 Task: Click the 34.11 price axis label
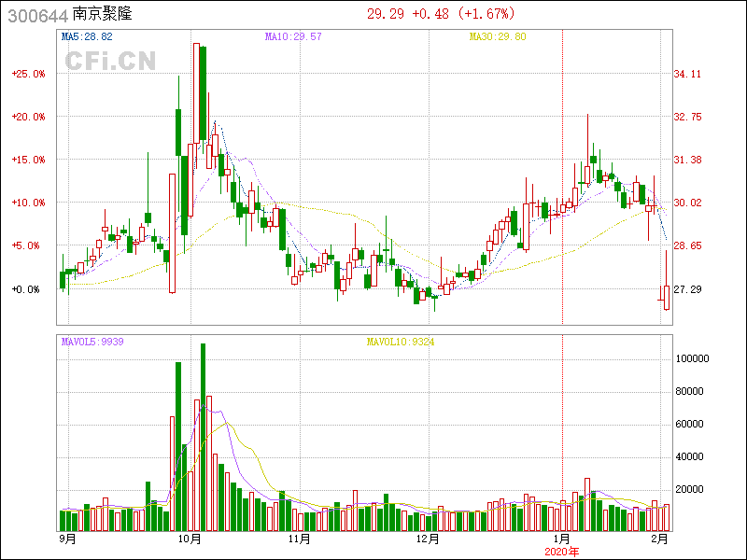(x=687, y=74)
